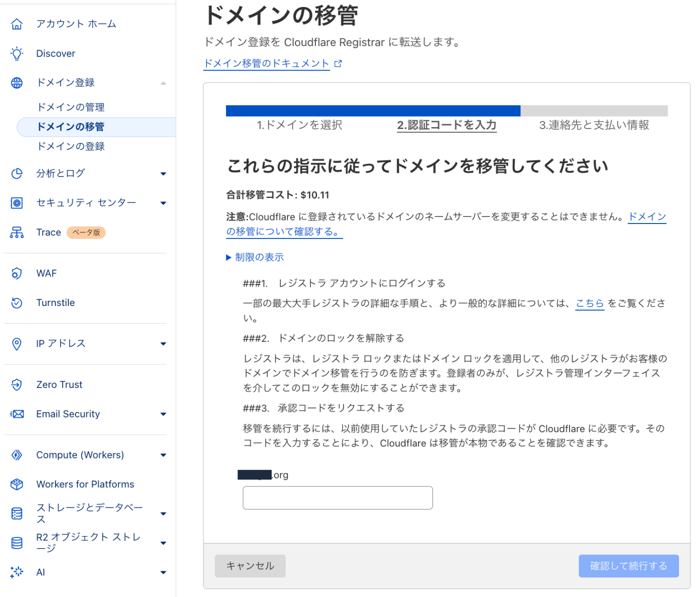Open ドメインの登録 in sidebar
The height and width of the screenshot is (597, 700).
[x=71, y=146]
